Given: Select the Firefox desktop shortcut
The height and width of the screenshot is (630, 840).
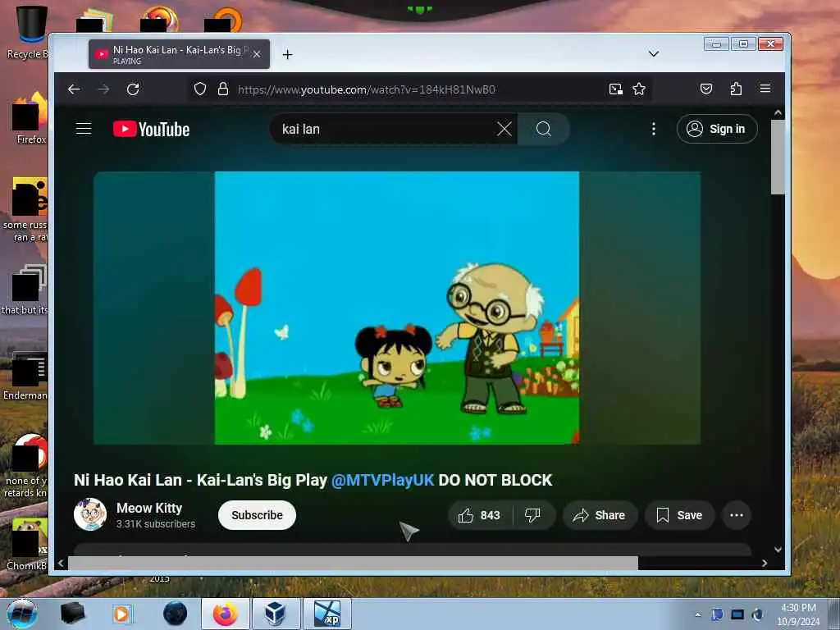Looking at the screenshot, I should tap(30, 119).
